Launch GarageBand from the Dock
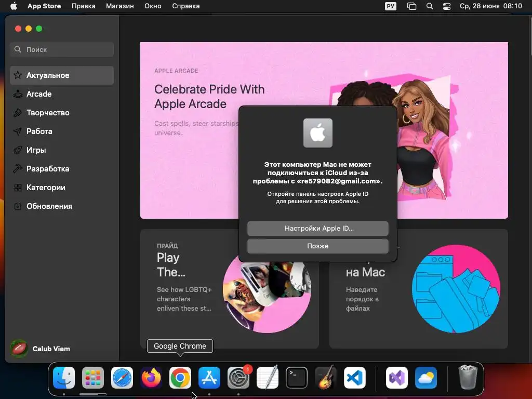Image resolution: width=532 pixels, height=399 pixels. click(x=326, y=378)
